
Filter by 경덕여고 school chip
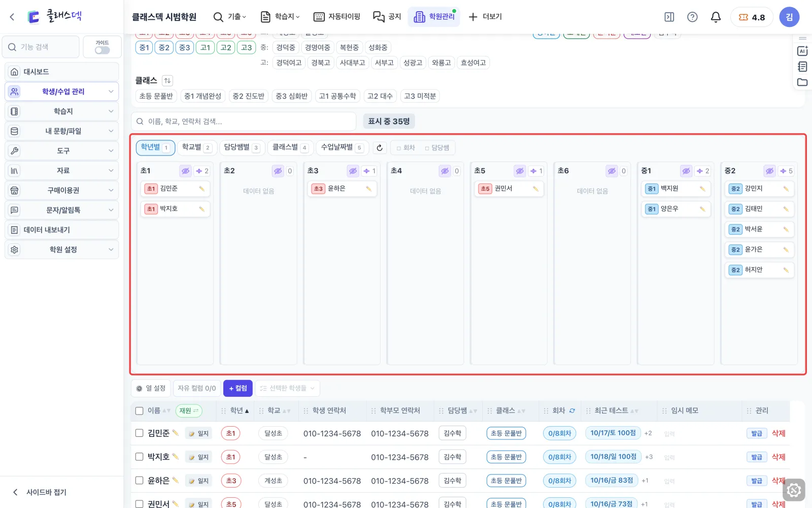(289, 62)
